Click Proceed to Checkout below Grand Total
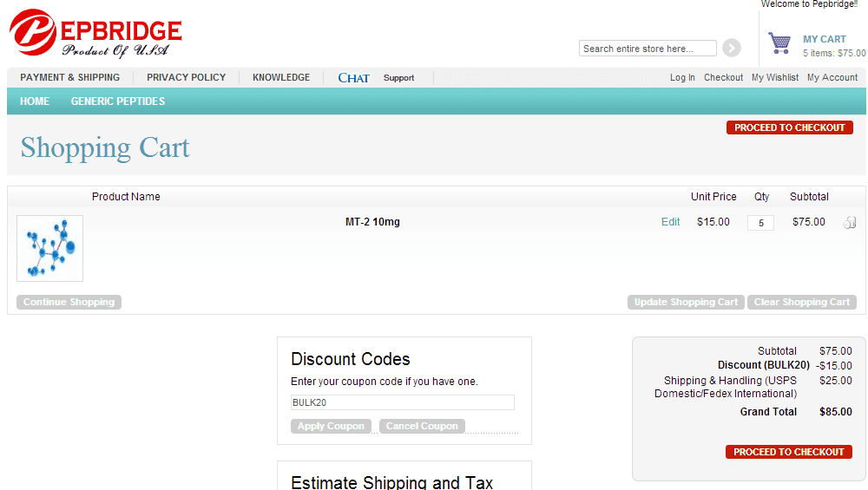The image size is (868, 490). pos(788,452)
